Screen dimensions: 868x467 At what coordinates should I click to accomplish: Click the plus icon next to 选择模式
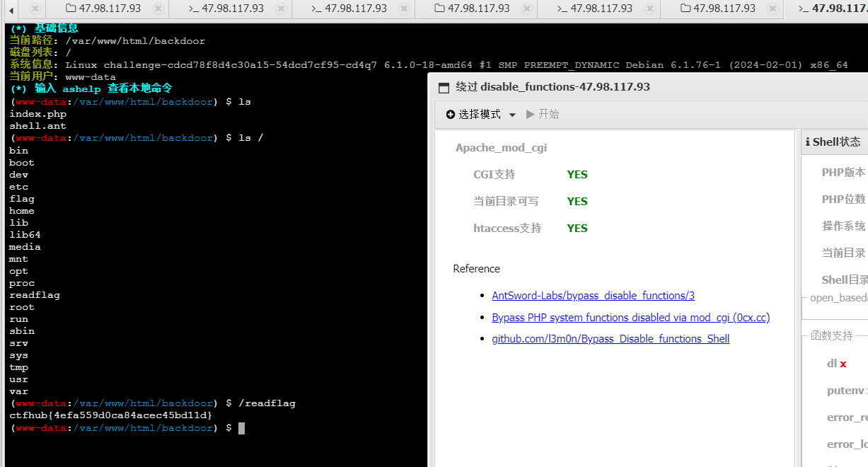(x=451, y=115)
